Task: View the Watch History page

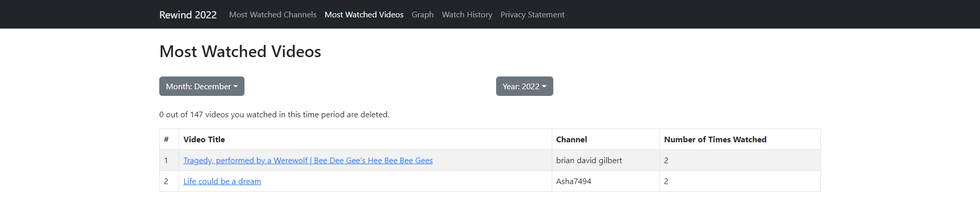Action: pos(467,15)
